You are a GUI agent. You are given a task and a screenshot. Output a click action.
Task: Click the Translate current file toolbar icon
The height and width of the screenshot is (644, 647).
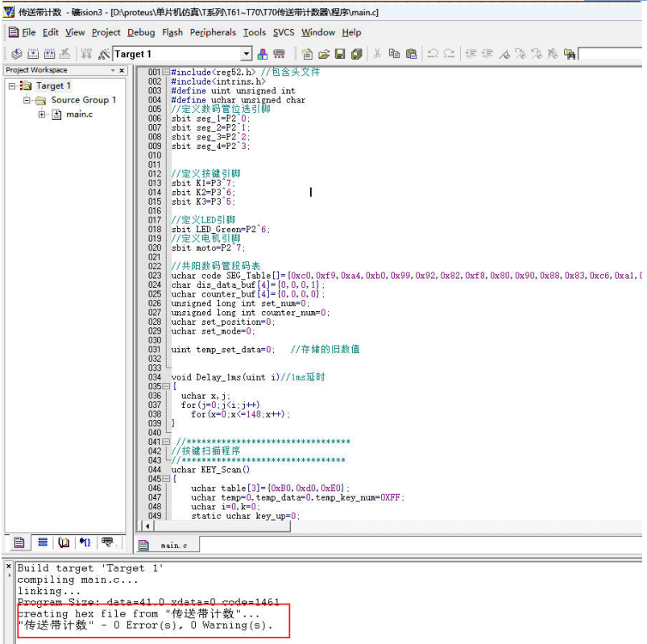(16, 54)
